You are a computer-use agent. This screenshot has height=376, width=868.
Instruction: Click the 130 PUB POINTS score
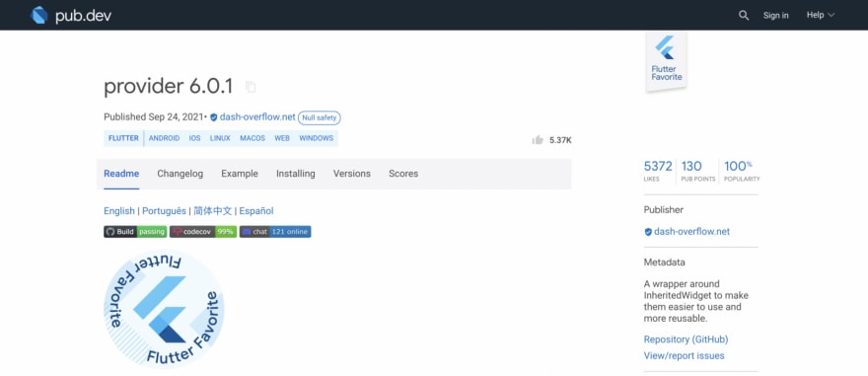point(697,171)
